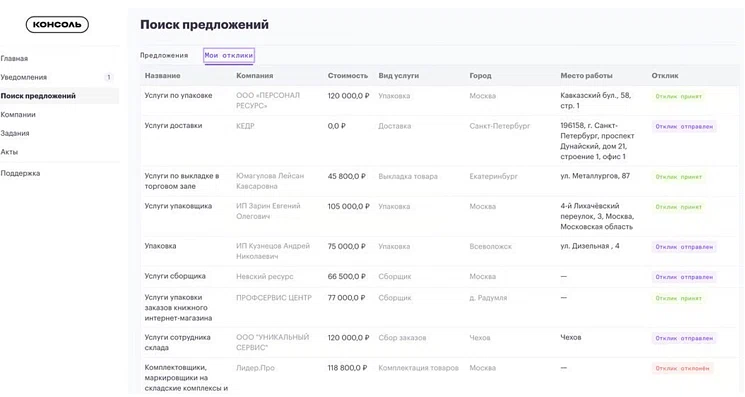Click the Консоль logo
Image resolution: width=745 pixels, height=397 pixels.
coord(57,25)
